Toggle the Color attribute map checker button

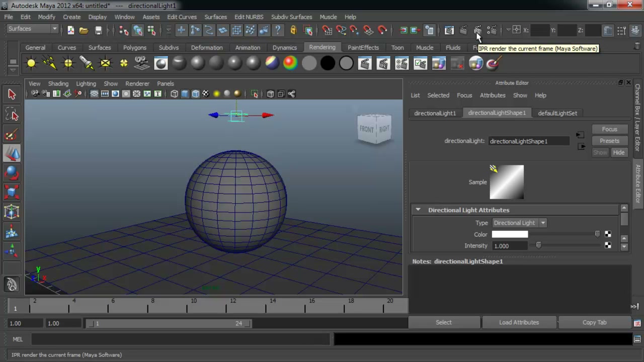[608, 234]
